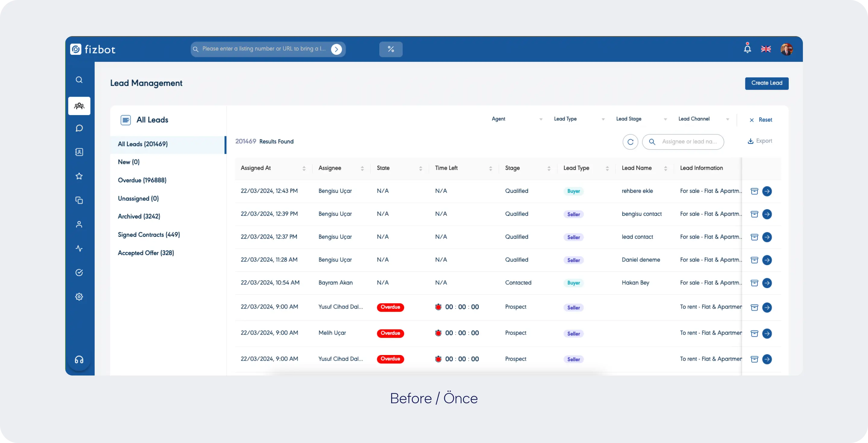Open the notification bell
The width and height of the screenshot is (868, 443).
point(747,49)
